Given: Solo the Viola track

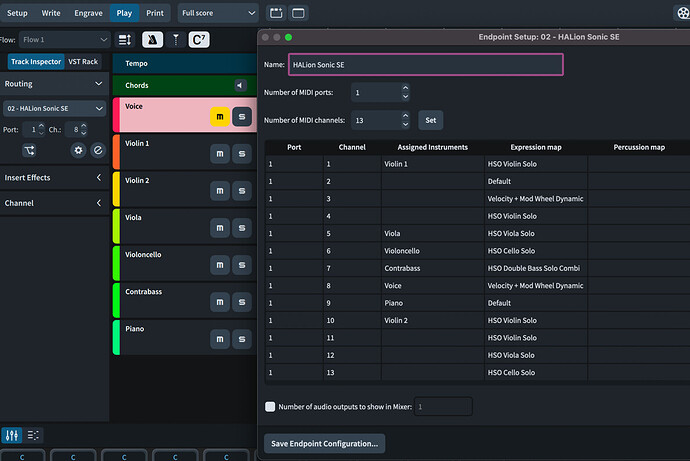Looking at the screenshot, I should point(242,227).
